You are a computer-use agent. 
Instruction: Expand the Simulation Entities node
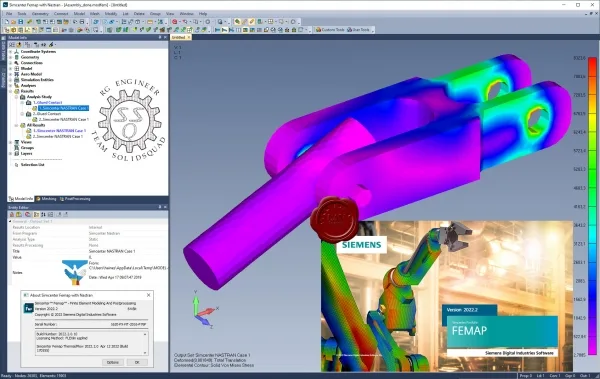pos(10,80)
